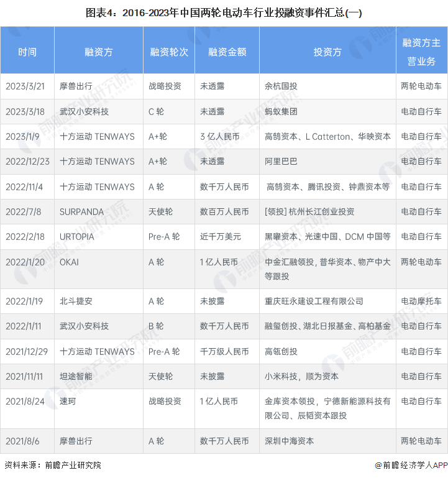Click the 电动摩托车 business type cell

pos(421,301)
